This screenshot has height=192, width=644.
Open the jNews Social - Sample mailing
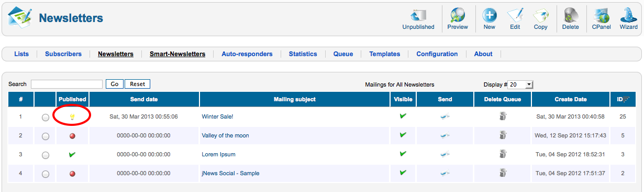tap(230, 173)
